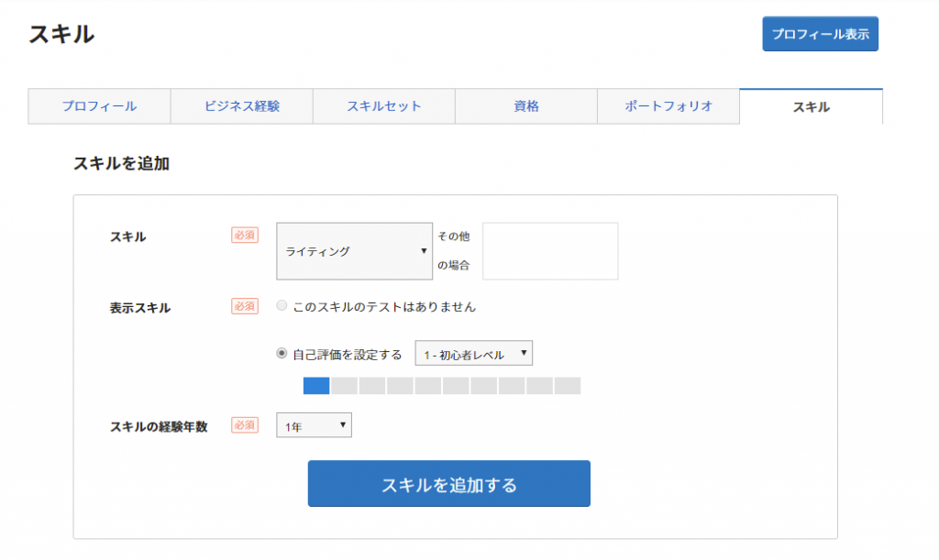
Task: Open the ビジネス経験 tab
Action: [241, 106]
